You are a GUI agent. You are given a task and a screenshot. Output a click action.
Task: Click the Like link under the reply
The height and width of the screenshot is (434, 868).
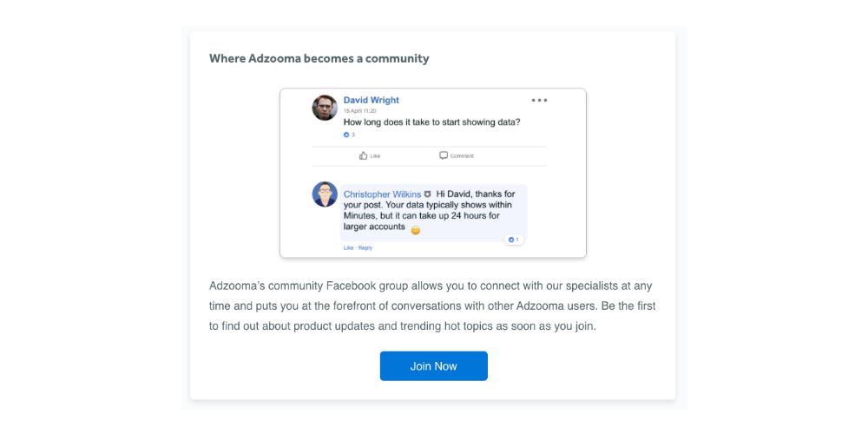348,248
